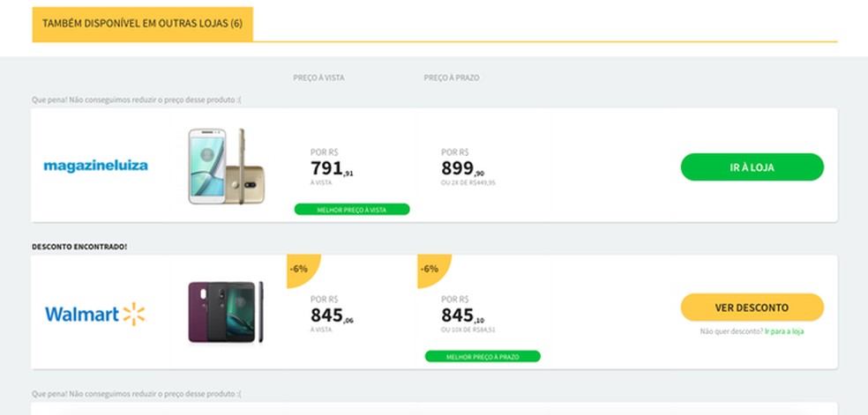Open the purple and black phone thumbnail
The image size is (868, 415).
[226, 312]
